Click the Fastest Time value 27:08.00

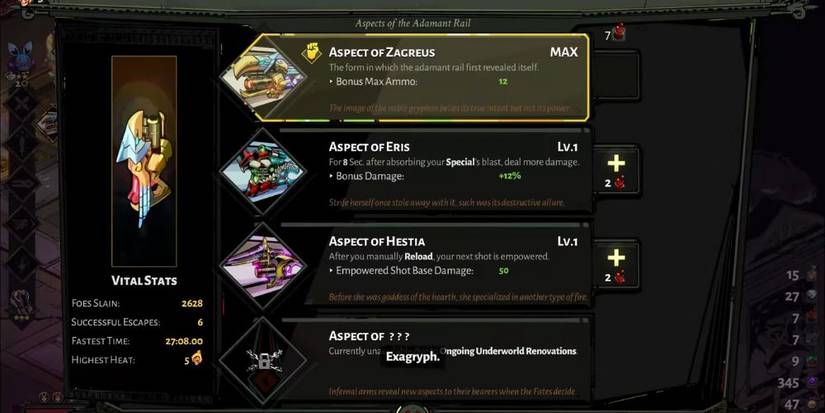point(184,341)
